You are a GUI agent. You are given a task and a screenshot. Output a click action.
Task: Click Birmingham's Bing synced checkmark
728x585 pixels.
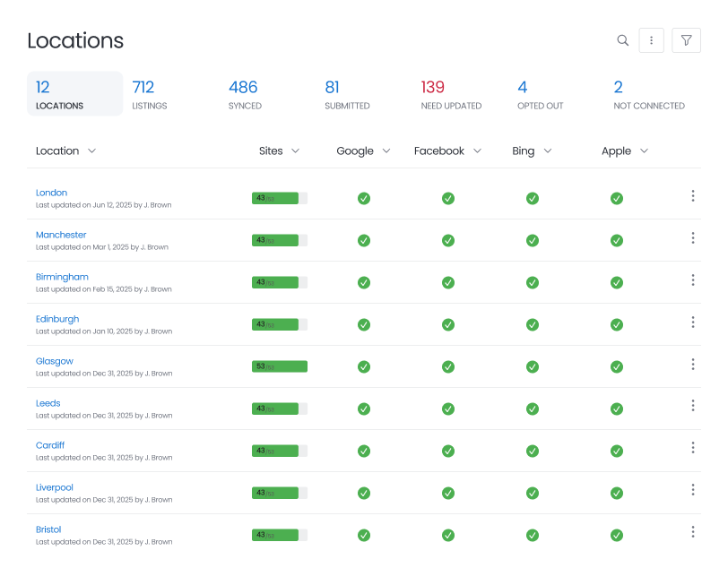coord(533,282)
